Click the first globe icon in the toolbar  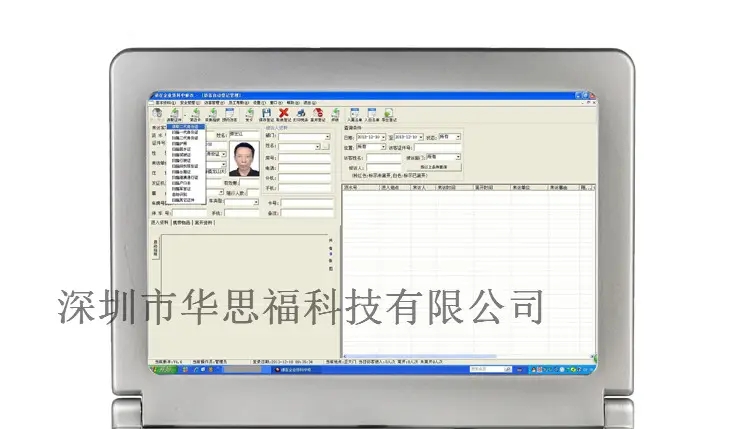tap(157, 114)
